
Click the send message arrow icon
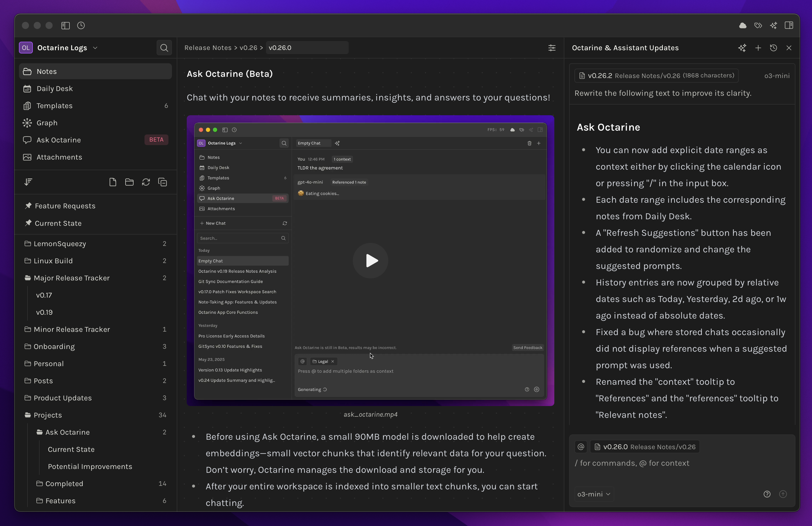pos(783,494)
